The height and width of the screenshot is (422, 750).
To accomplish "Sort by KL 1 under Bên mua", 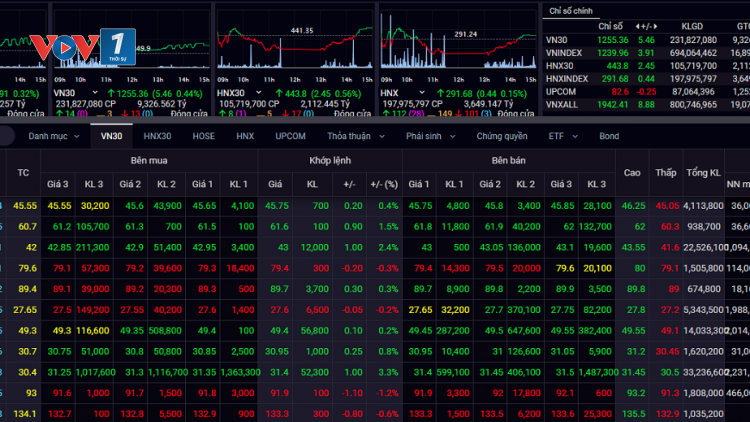I will pos(239,184).
